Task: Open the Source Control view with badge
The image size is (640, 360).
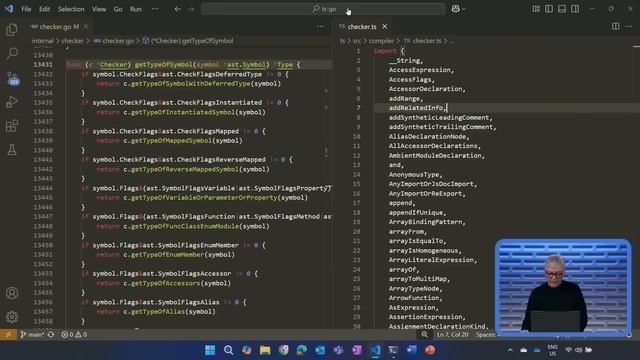Action: 13,78
